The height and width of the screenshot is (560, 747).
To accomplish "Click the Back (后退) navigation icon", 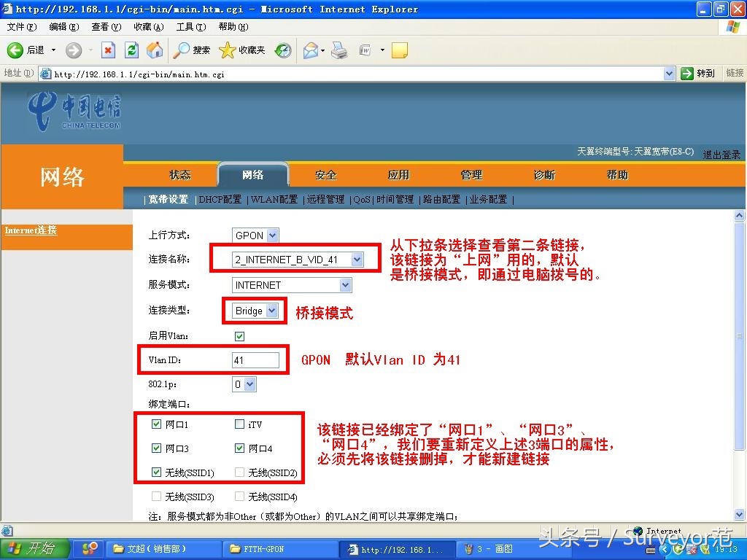I will (x=15, y=50).
